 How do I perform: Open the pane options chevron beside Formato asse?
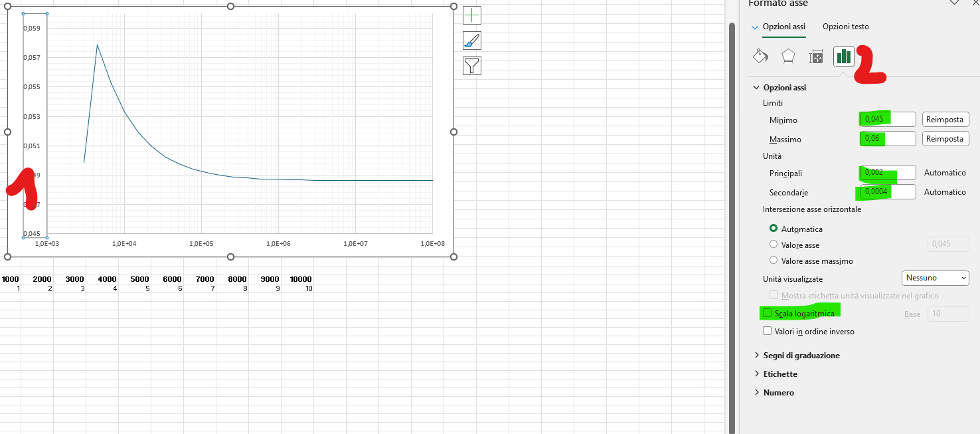pos(954,3)
